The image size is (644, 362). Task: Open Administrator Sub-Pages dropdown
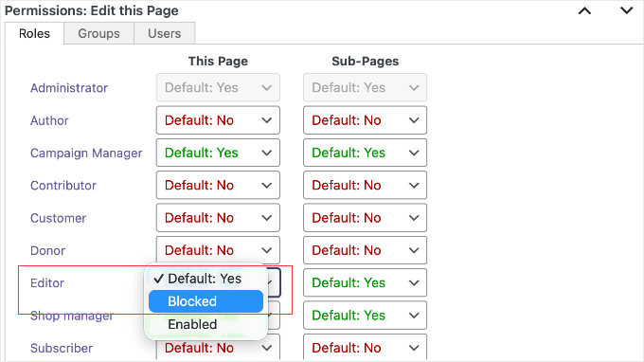coord(365,87)
